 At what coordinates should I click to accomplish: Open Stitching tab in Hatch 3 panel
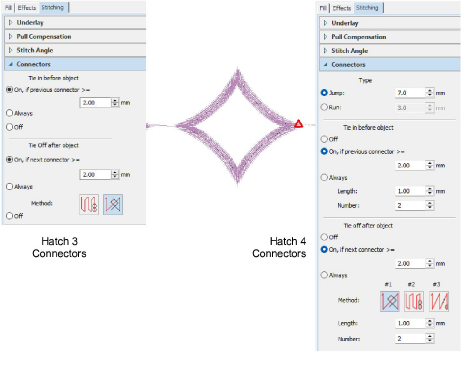click(x=53, y=7)
